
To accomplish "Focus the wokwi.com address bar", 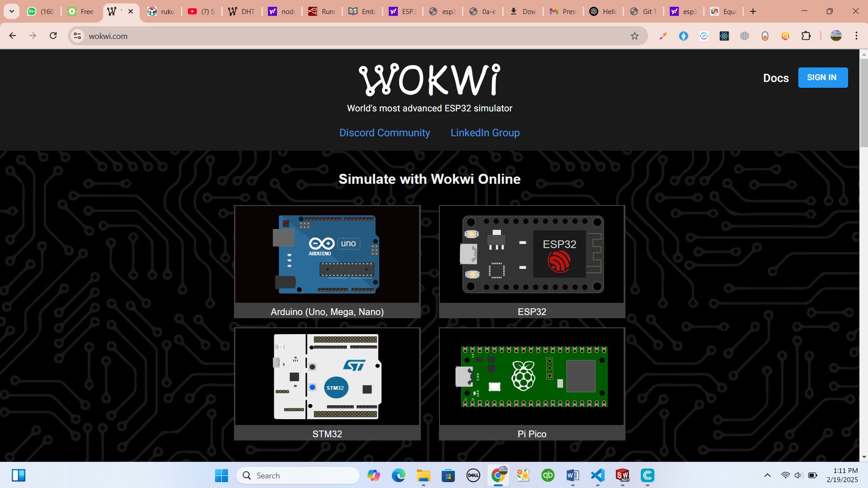I will click(x=358, y=36).
